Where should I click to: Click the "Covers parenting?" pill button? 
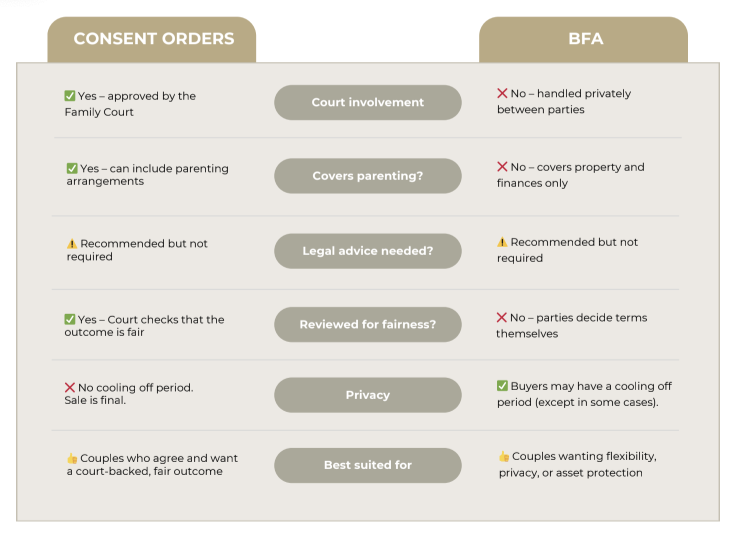pyautogui.click(x=367, y=176)
